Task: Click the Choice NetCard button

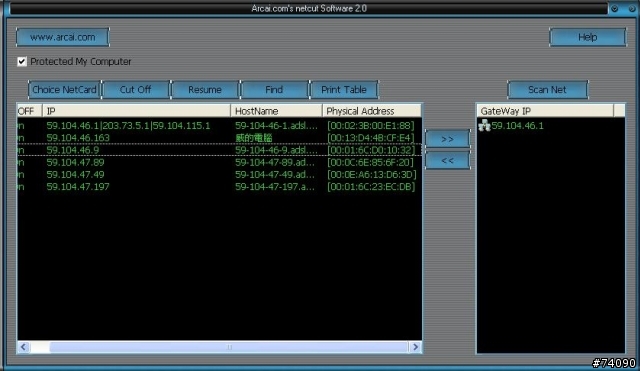Action: point(64,90)
